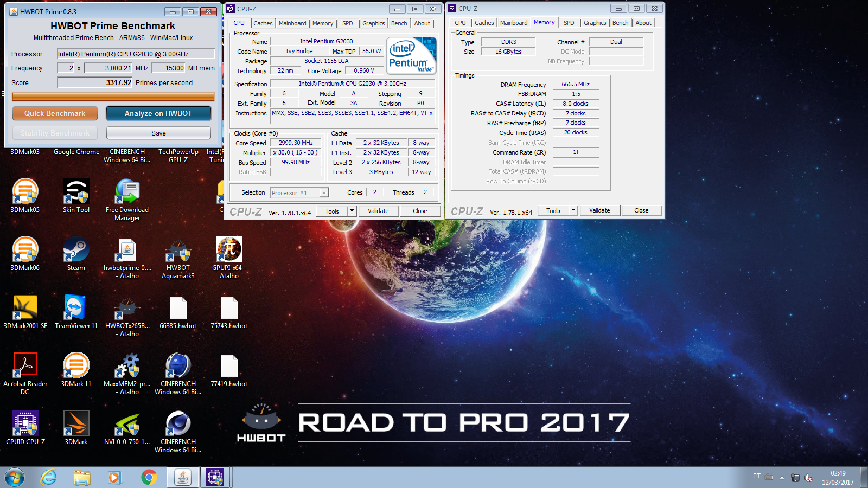Viewport: 868px width, 488px height.
Task: Select the 66385.hwbot file
Action: click(178, 311)
